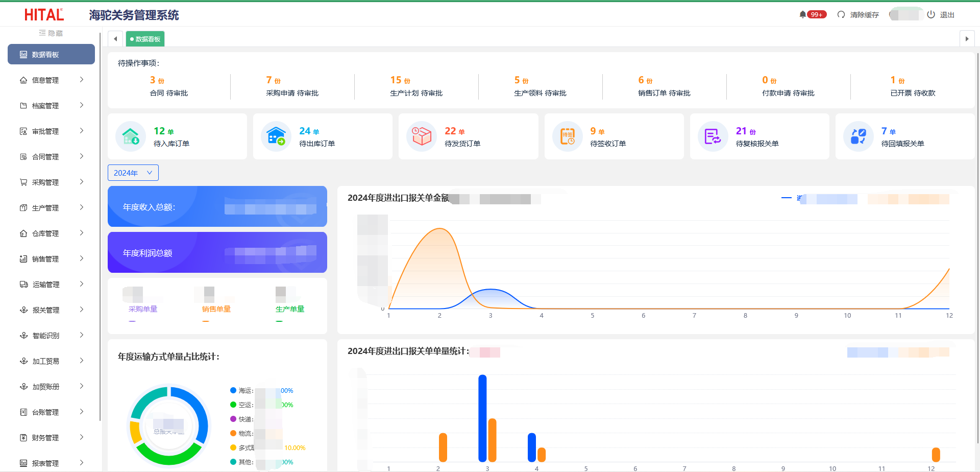Click the 信息管理 home icon

coord(23,80)
